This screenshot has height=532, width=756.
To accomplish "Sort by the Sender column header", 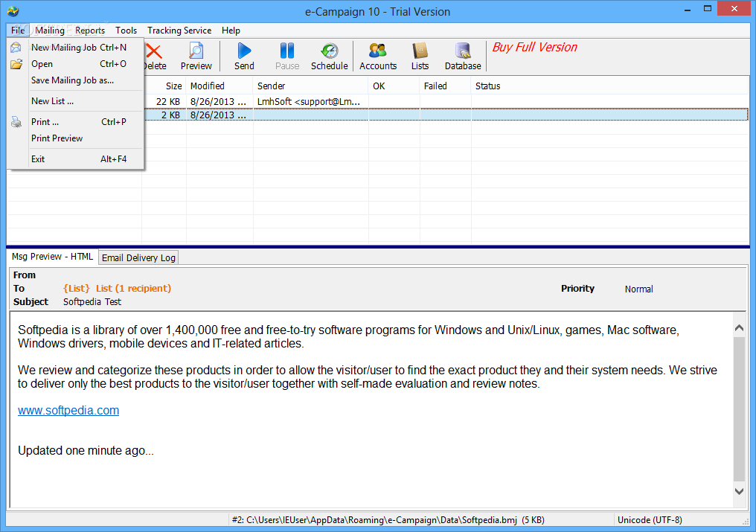I will pyautogui.click(x=310, y=86).
